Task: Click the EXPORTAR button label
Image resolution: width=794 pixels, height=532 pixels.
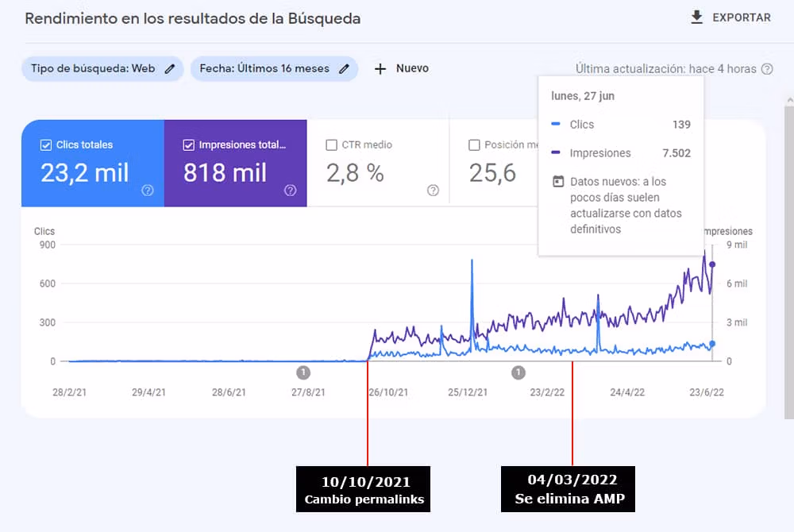Action: pyautogui.click(x=741, y=17)
